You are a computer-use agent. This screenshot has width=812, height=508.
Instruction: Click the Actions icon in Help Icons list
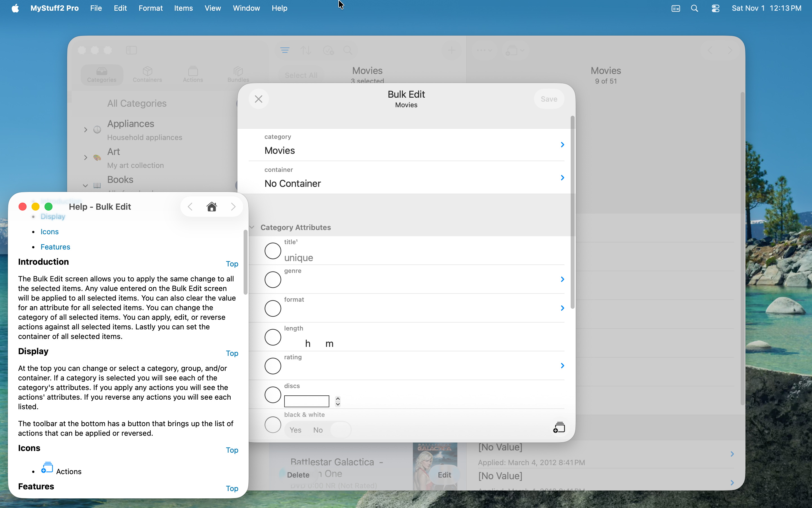[x=47, y=468]
